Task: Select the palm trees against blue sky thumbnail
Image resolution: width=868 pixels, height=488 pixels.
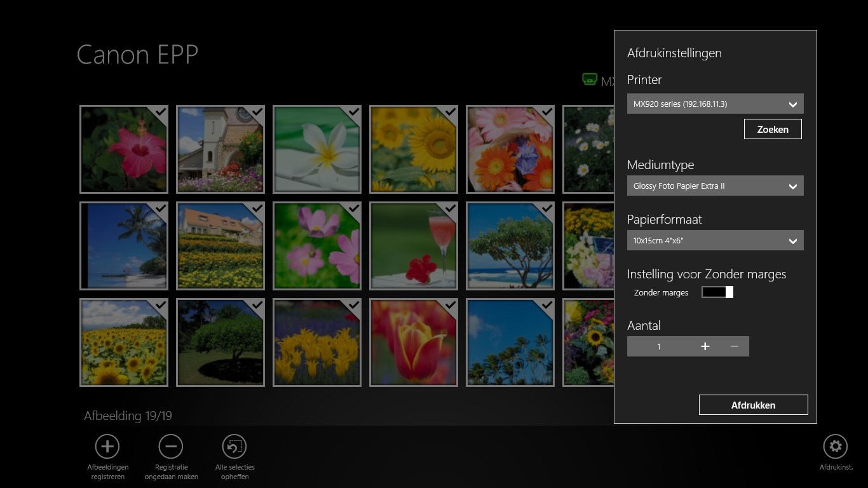Action: [x=510, y=342]
